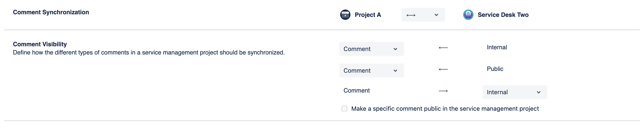This screenshot has width=644, height=128.
Task: Open the Internal visibility dropdown
Action: [515, 92]
